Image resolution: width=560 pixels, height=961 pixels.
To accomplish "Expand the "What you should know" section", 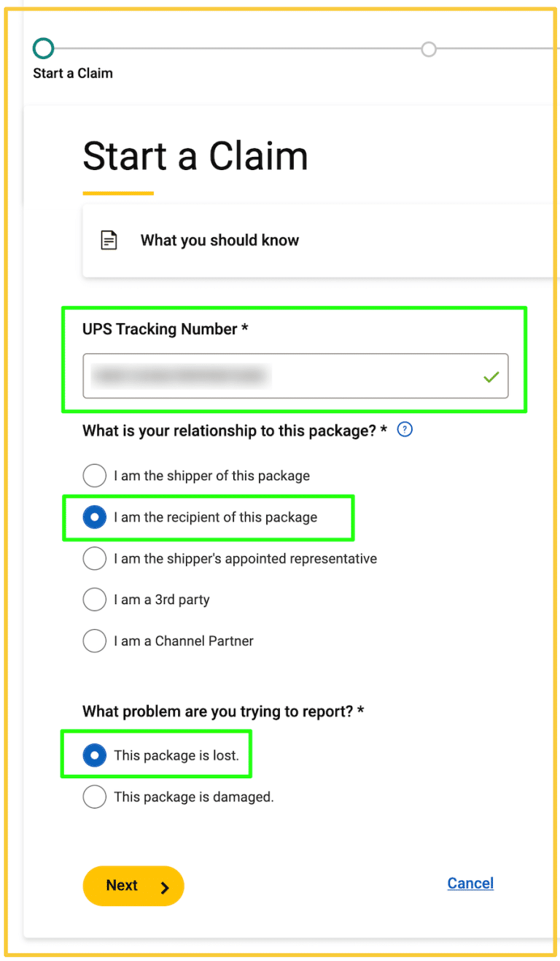I will [x=219, y=239].
